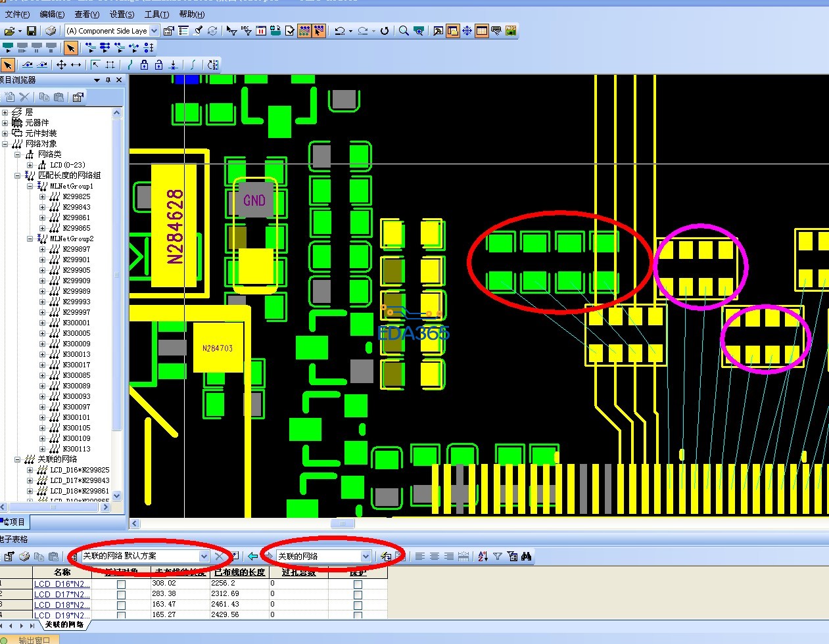Click the filter funnel icon in spreadsheet toolbar
This screenshot has width=829, height=644.
(498, 557)
